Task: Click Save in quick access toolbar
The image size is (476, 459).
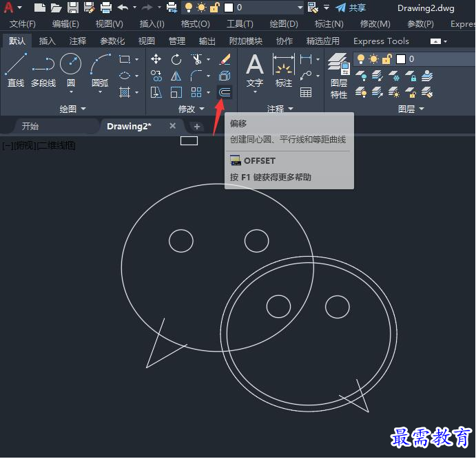Action: 73,8
